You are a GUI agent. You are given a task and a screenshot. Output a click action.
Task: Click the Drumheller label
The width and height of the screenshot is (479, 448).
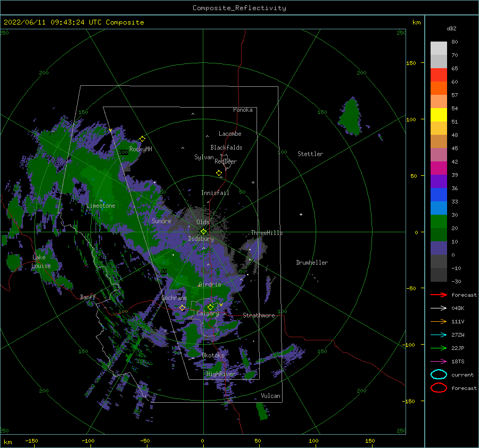tap(312, 263)
